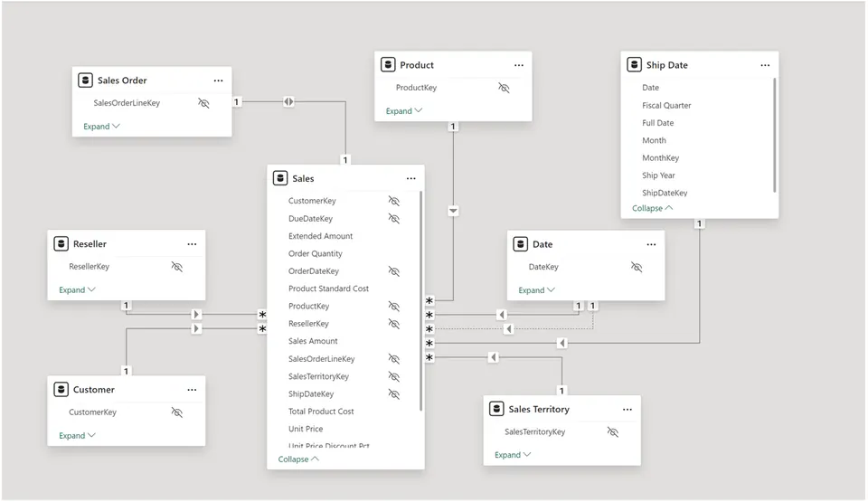This screenshot has height=502, width=868.
Task: Open Sales Territory more options ellipsis
Action: [x=627, y=410]
